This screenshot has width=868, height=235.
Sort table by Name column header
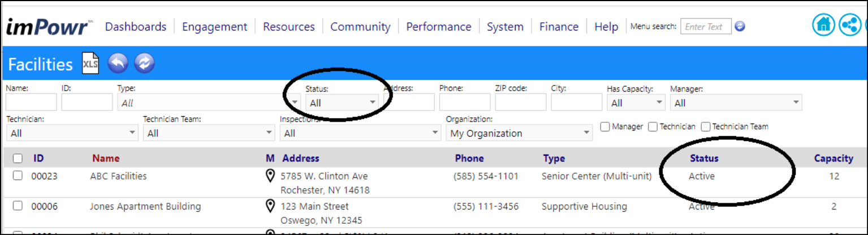tap(106, 159)
